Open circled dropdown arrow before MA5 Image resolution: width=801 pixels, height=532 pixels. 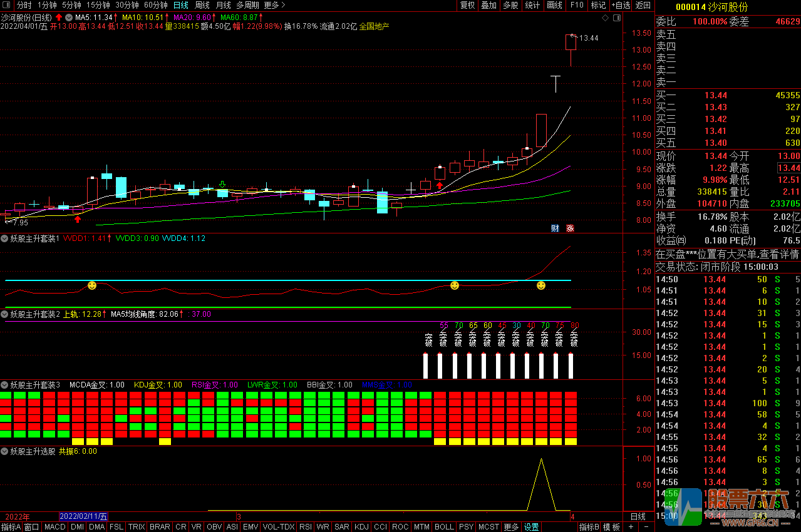point(68,18)
